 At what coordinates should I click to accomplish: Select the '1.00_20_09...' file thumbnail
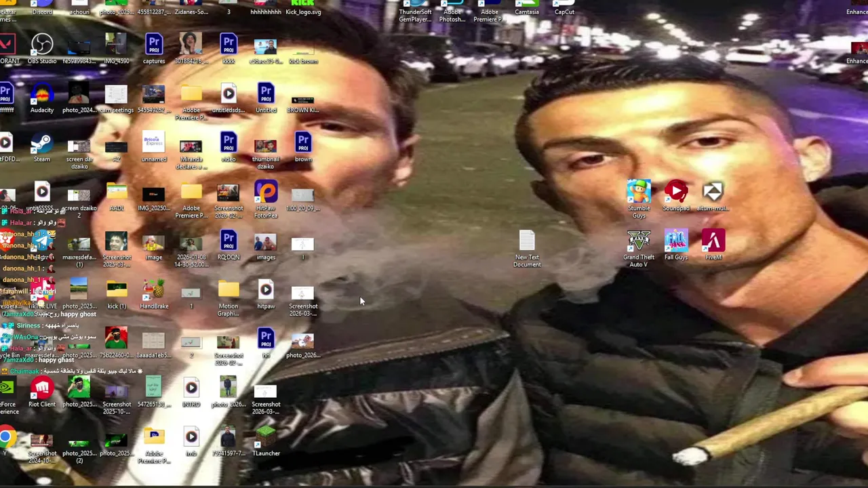point(303,197)
